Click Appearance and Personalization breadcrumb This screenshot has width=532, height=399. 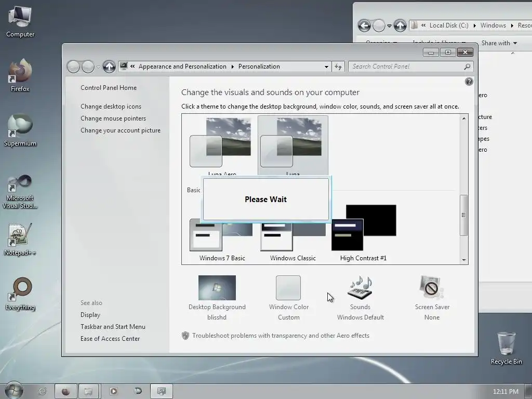click(x=182, y=66)
